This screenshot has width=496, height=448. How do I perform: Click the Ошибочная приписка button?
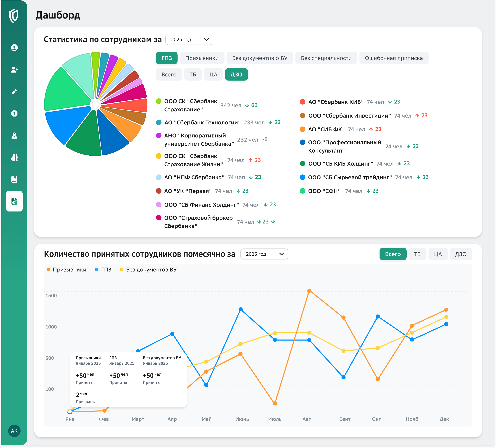click(x=394, y=58)
